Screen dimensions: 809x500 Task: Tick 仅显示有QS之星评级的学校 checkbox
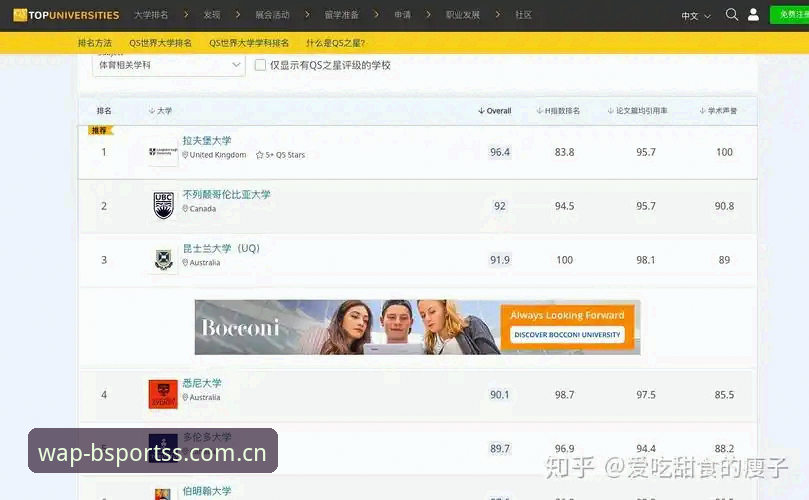pos(261,65)
